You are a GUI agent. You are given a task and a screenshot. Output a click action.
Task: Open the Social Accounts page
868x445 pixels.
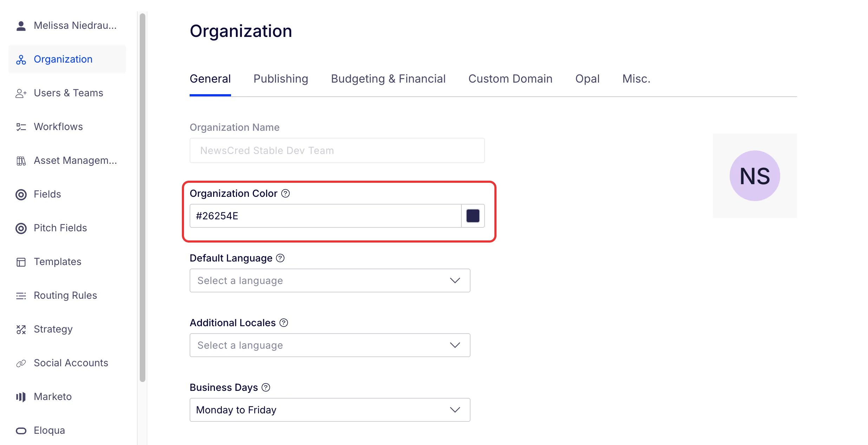[x=67, y=363]
